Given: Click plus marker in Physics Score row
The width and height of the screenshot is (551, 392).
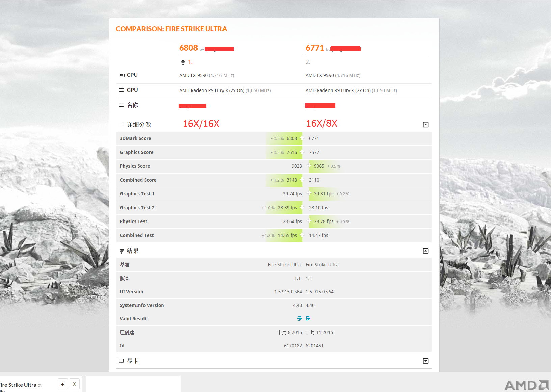Looking at the screenshot, I should tap(309, 165).
